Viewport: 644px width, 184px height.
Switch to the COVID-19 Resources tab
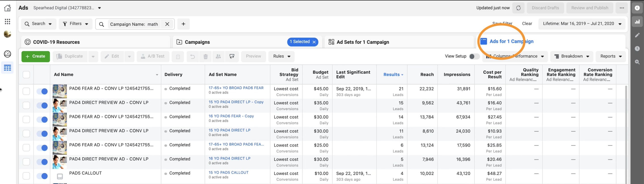(96, 42)
